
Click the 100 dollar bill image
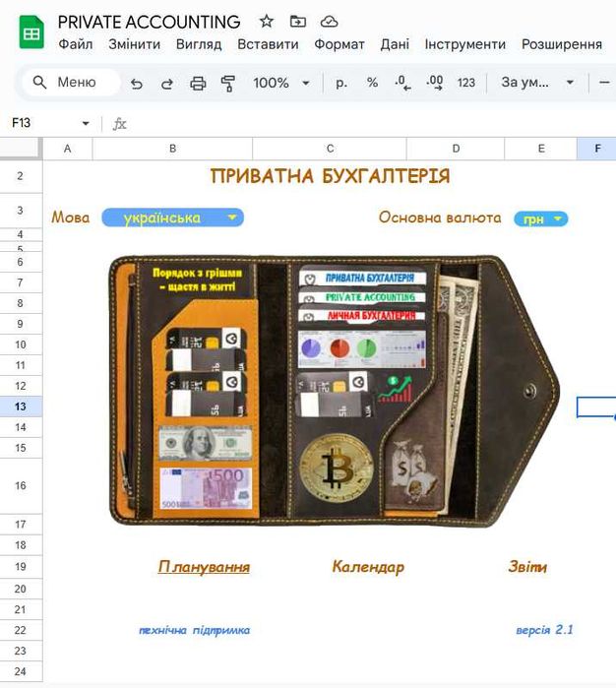(x=206, y=443)
